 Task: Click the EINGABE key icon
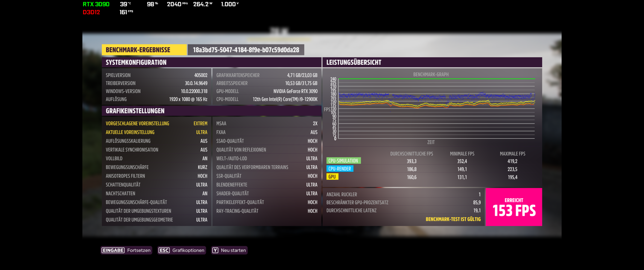tap(113, 250)
